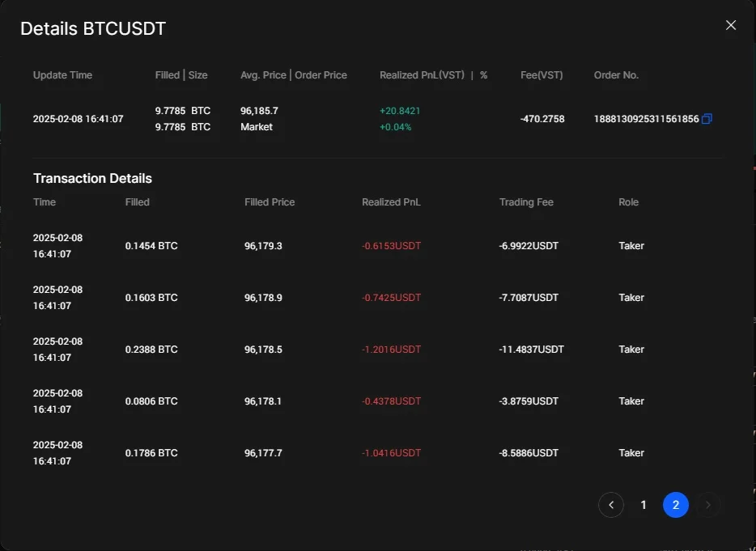Click filled amount 0.1786 BTC
Screen dimensions: 756x551
click(151, 453)
